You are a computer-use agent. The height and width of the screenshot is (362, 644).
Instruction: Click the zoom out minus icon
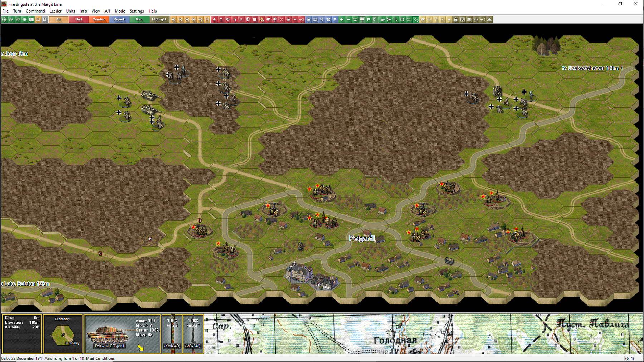(348, 19)
